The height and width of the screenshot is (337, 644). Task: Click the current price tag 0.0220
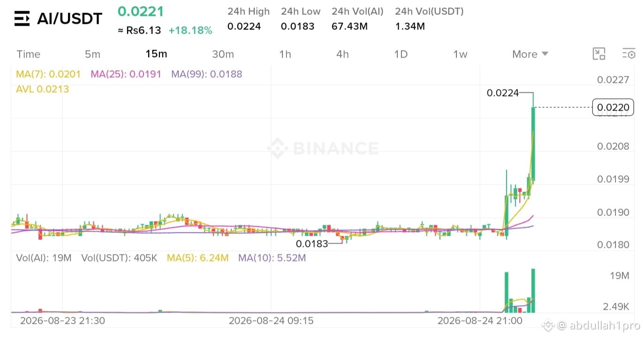pyautogui.click(x=614, y=108)
